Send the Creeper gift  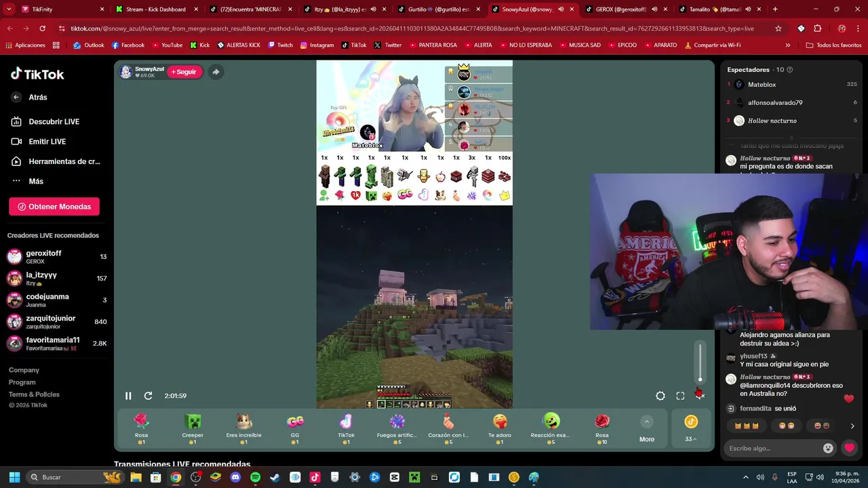point(193,429)
